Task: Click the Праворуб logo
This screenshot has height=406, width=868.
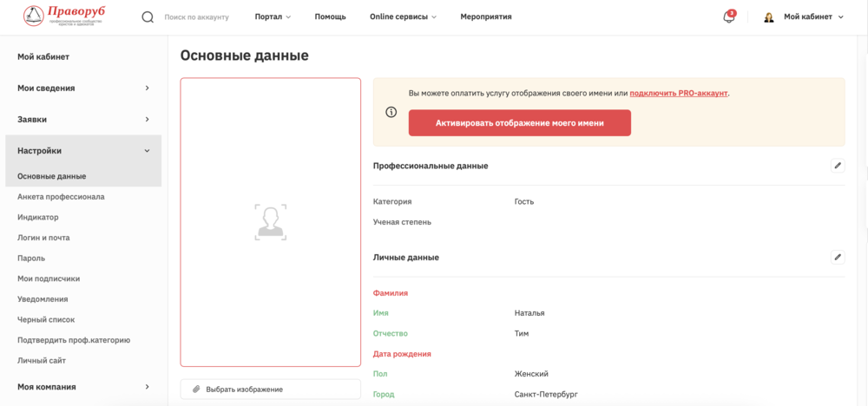Action: (x=63, y=16)
